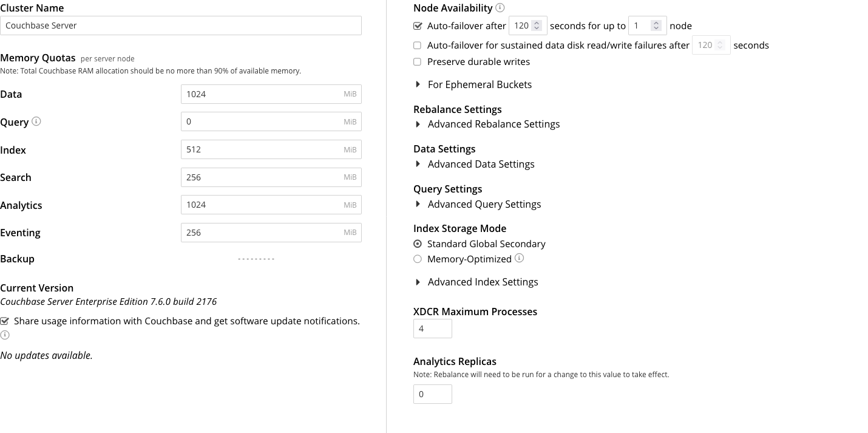Click the disk failure seconds stepper
The width and height of the screenshot is (868, 433).
(x=719, y=45)
